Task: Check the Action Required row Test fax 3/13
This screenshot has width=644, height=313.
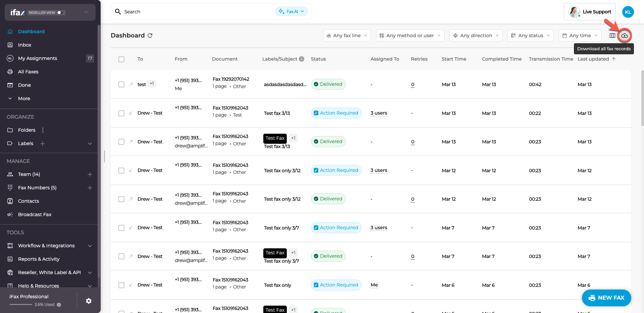Action: pos(121,113)
